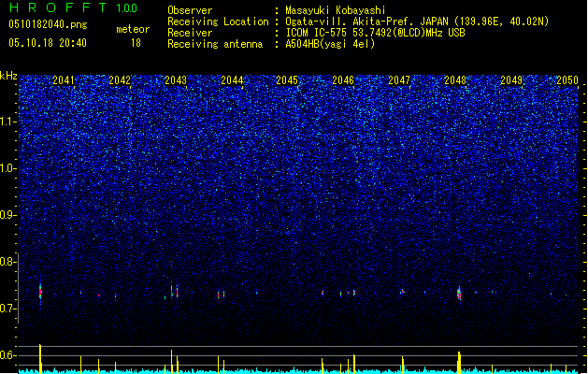Click the meteor count value 18
Screen dimensions: 588x374
pyautogui.click(x=136, y=43)
